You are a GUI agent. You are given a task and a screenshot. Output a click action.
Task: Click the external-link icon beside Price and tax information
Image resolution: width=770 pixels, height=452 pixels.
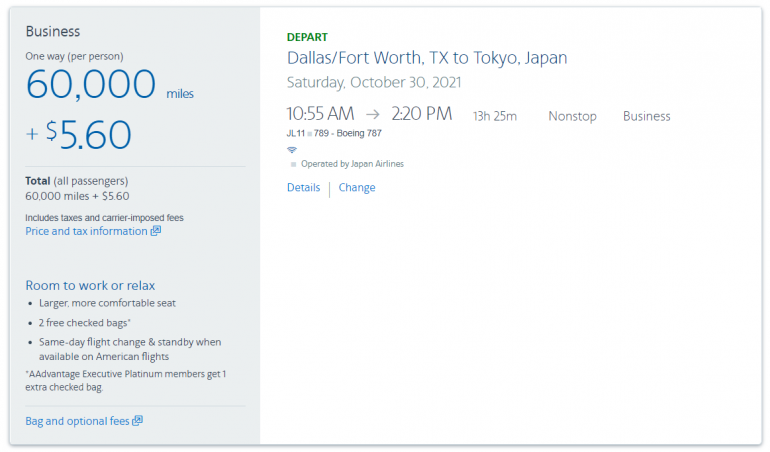pos(155,231)
